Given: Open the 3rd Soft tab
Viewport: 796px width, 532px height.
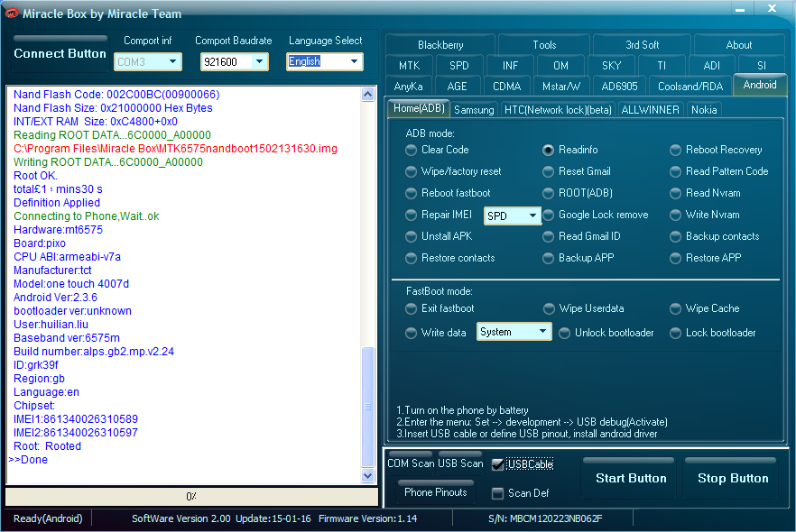Looking at the screenshot, I should (643, 44).
